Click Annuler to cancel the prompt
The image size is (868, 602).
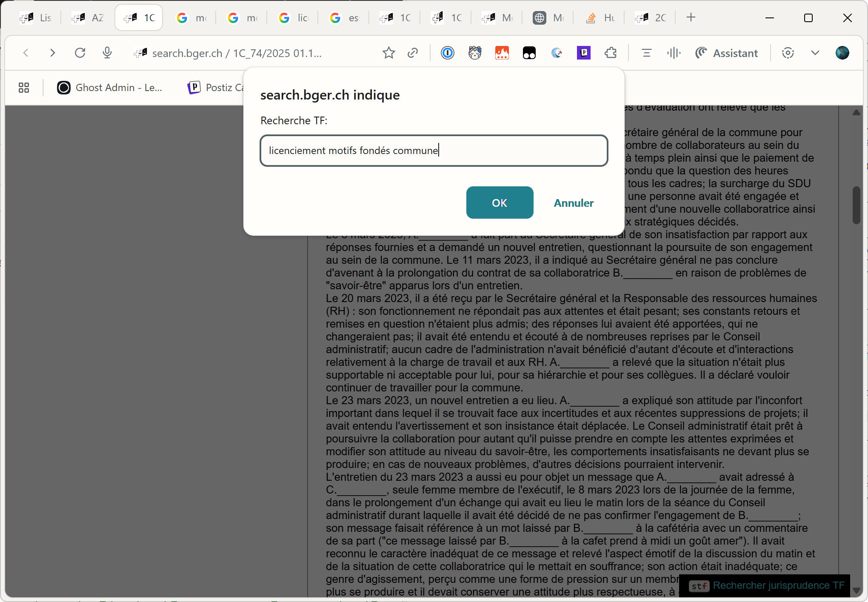(x=573, y=203)
